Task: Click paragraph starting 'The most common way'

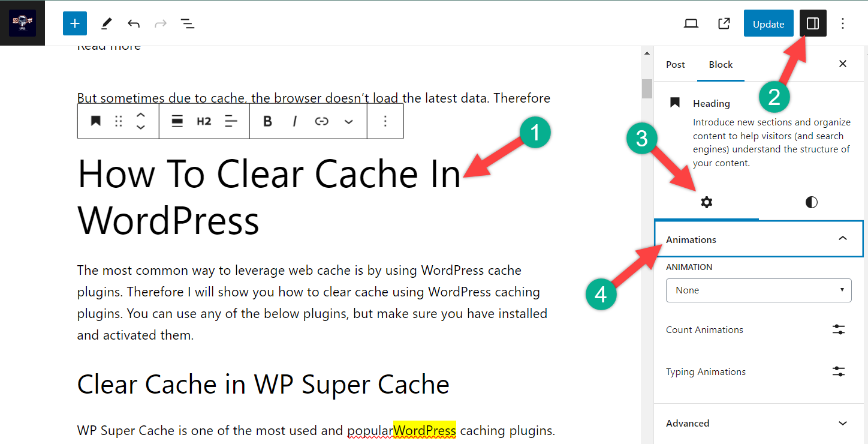Action: [312, 302]
